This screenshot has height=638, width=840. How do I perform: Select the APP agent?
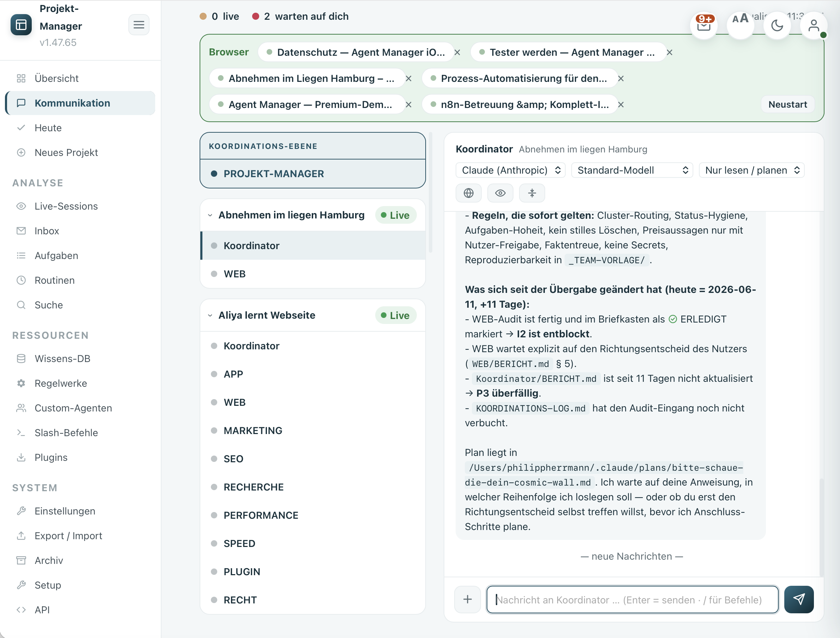click(x=312, y=374)
